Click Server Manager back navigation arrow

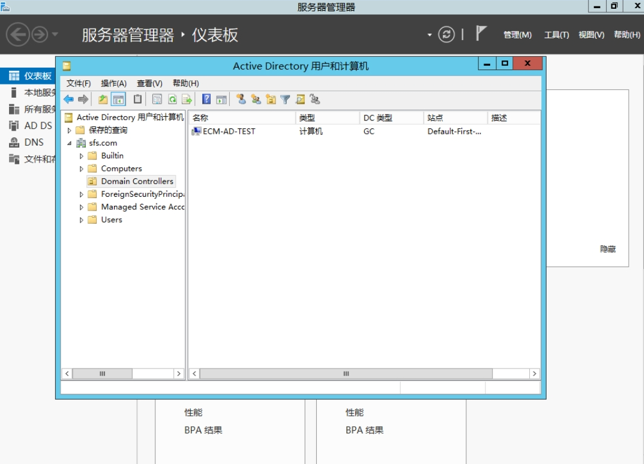point(18,34)
